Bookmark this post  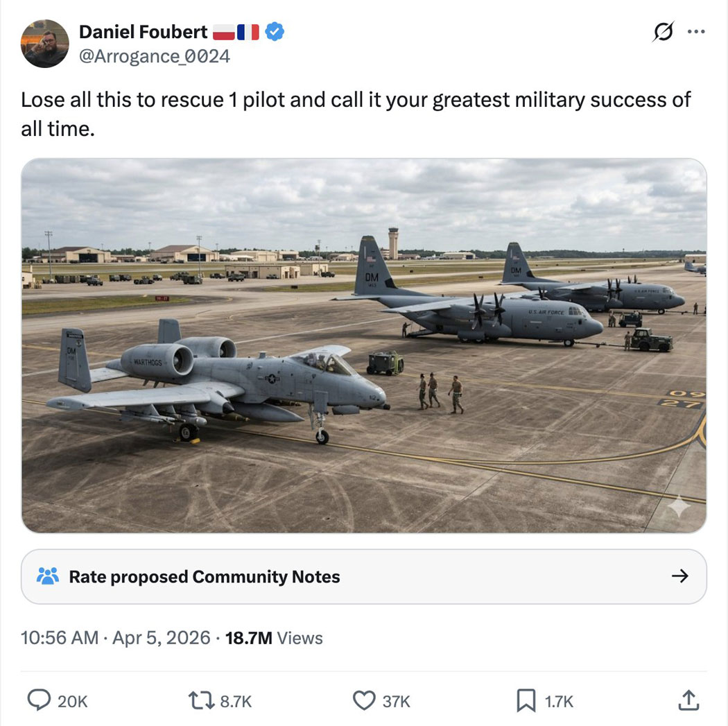pyautogui.click(x=526, y=701)
